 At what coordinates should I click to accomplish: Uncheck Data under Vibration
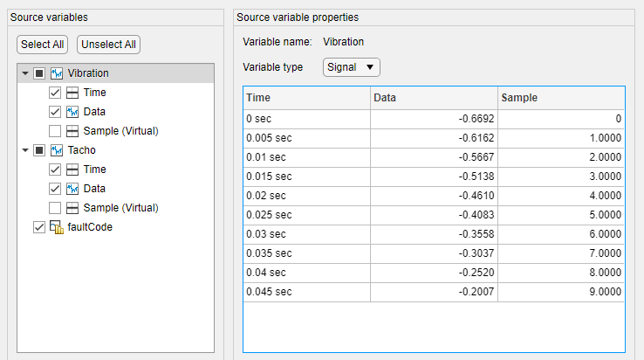(55, 112)
